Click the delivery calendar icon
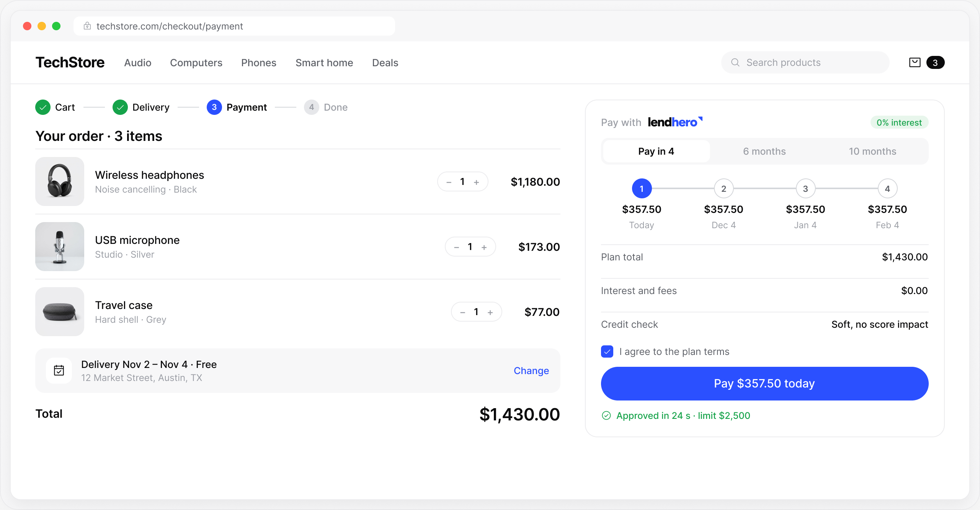Viewport: 980px width, 510px height. pos(59,370)
